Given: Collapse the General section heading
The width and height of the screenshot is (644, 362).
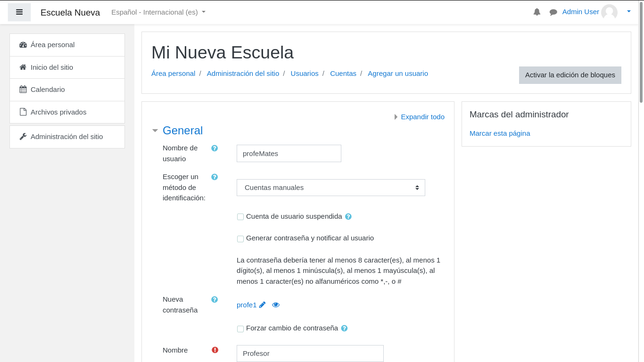Looking at the screenshot, I should click(182, 131).
